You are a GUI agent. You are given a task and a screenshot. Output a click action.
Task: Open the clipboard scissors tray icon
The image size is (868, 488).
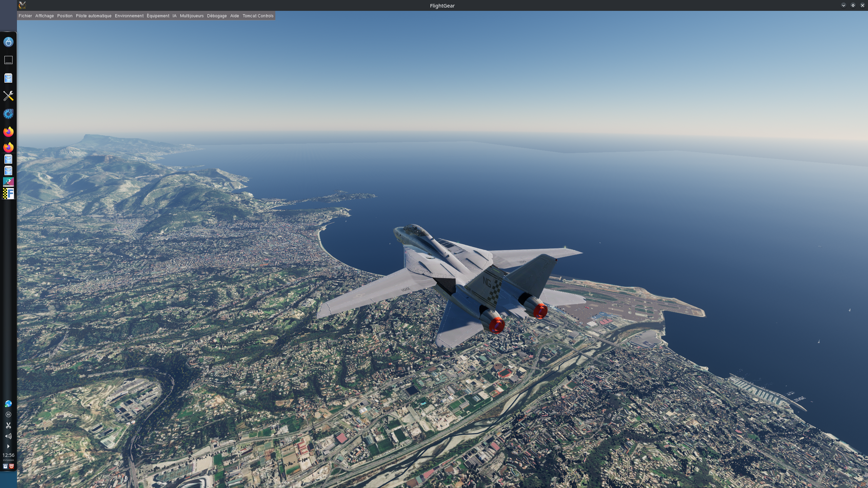(8, 425)
